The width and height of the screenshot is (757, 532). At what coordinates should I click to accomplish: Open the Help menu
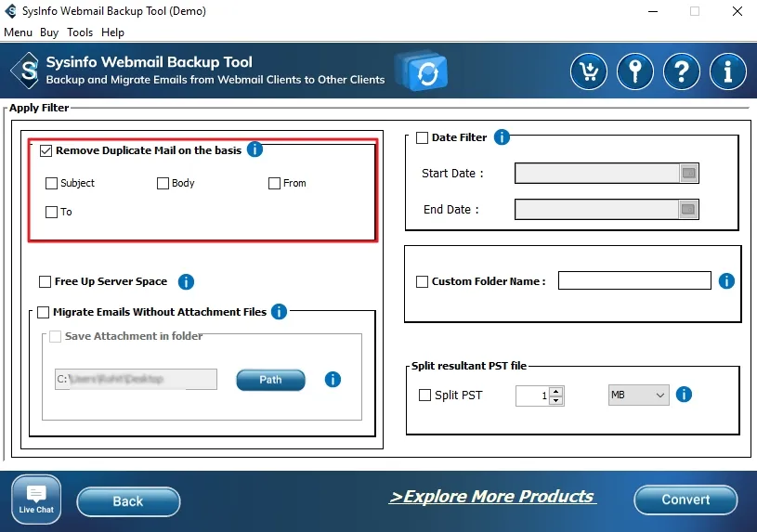[112, 32]
